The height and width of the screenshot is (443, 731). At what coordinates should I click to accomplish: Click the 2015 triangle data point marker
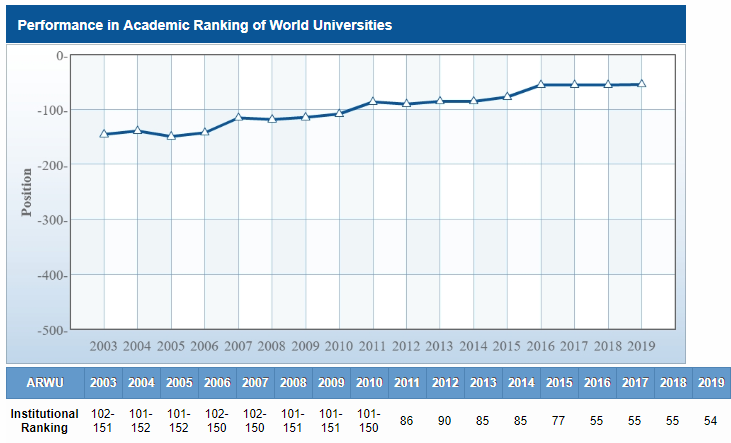(507, 97)
